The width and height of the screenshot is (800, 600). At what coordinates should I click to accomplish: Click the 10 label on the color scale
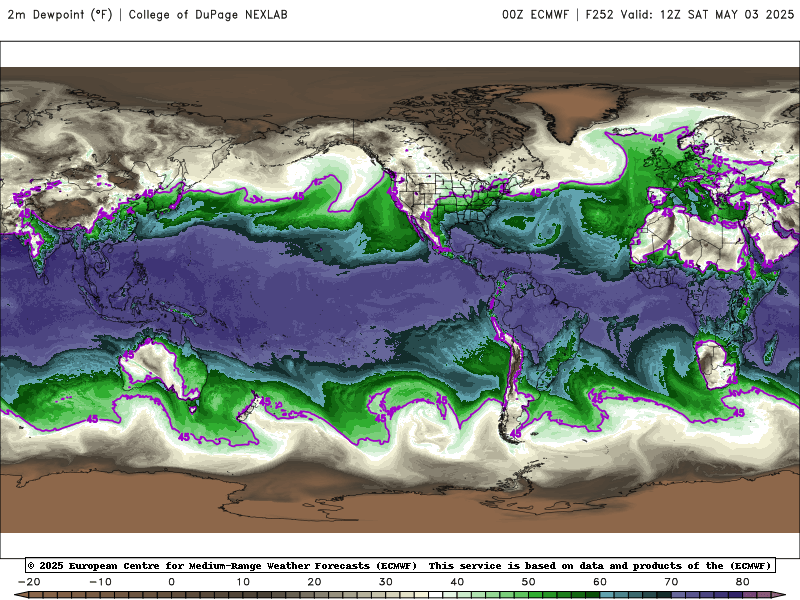tap(243, 582)
